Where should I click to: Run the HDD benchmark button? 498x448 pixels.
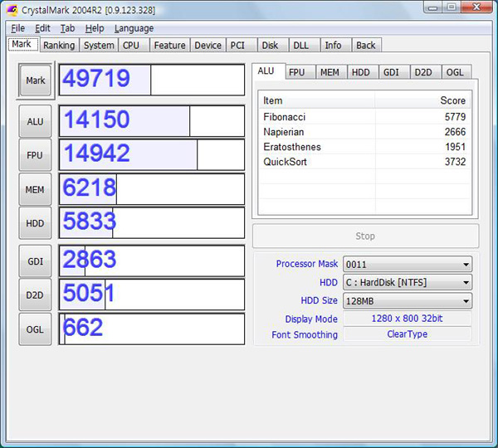[x=35, y=223]
